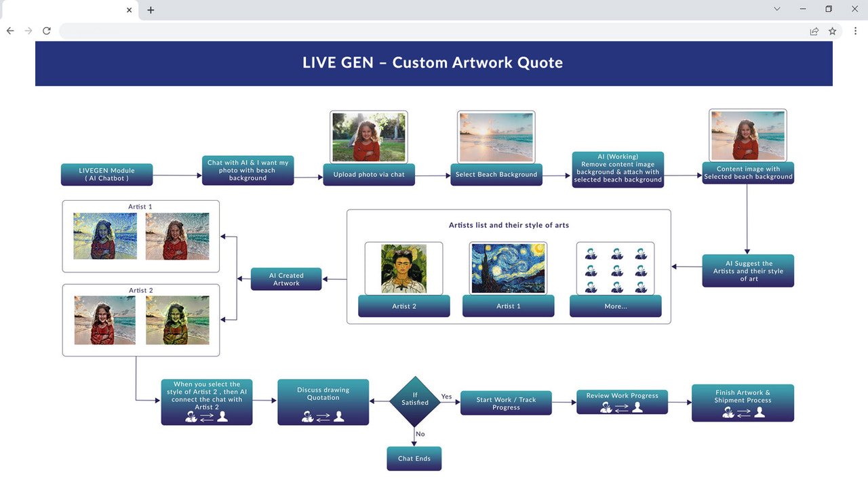Click the browser back arrow
The image size is (868, 488).
[9, 30]
